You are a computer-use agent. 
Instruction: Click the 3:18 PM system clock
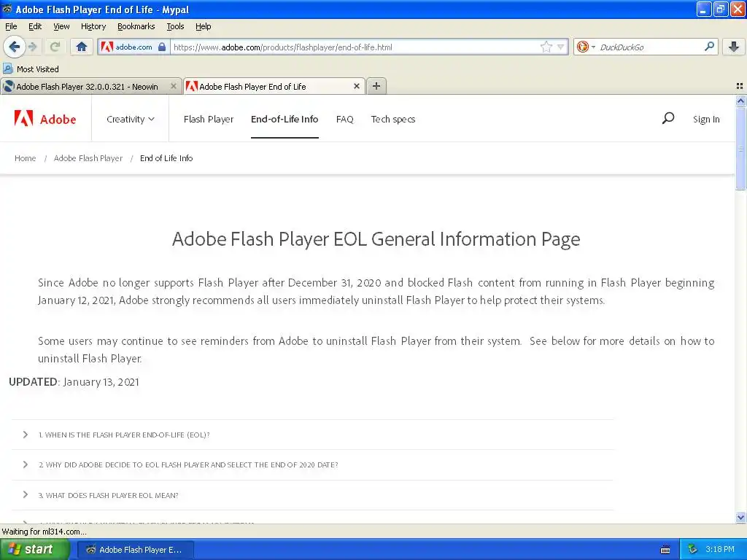tap(719, 550)
